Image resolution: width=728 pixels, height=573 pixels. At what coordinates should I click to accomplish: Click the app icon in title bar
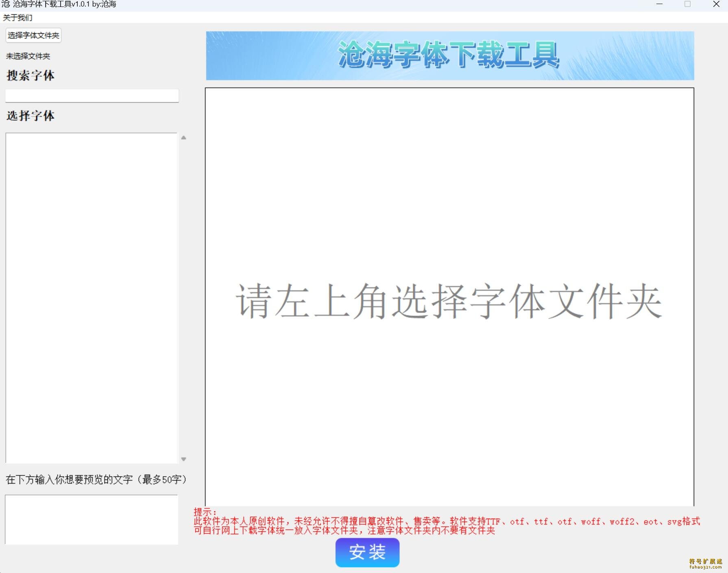(x=6, y=4)
